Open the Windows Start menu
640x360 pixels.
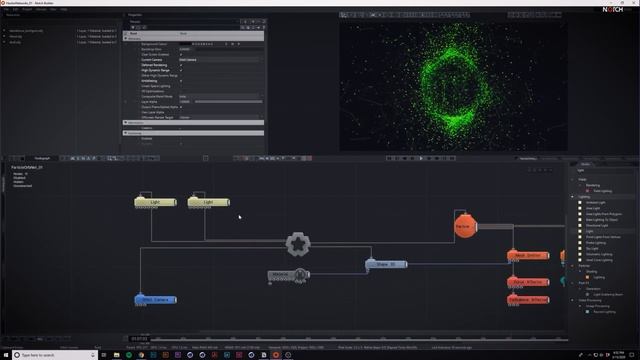point(6,355)
